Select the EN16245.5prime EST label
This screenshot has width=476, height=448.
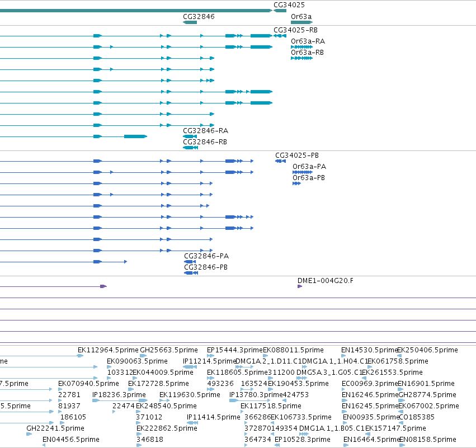coord(370,406)
